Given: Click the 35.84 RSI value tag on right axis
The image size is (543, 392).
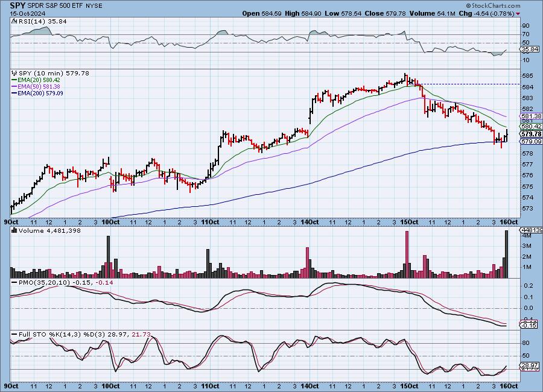Looking at the screenshot, I should pos(530,49).
